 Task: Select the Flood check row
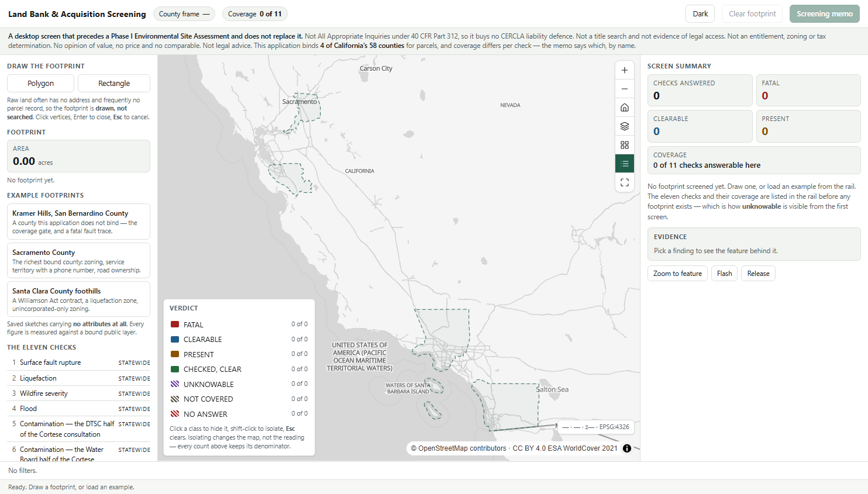coord(78,409)
